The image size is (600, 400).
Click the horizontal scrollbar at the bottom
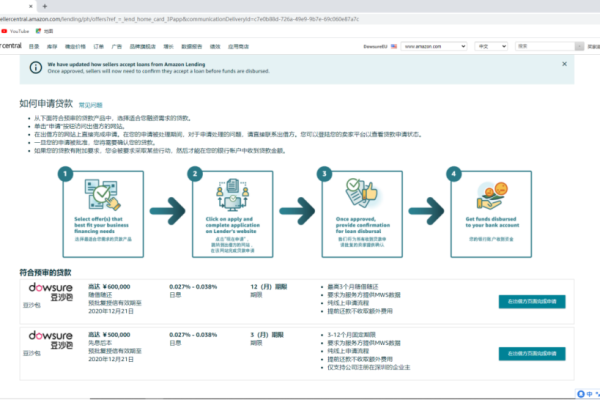[332, 398]
